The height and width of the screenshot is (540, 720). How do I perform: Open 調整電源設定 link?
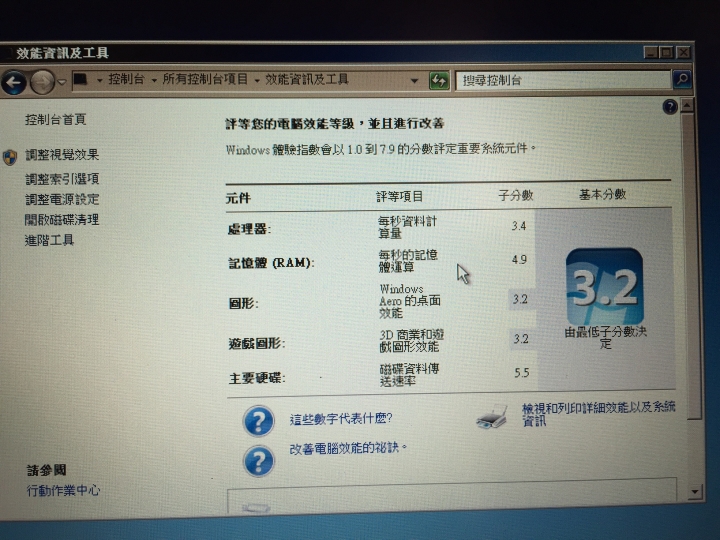click(x=62, y=199)
